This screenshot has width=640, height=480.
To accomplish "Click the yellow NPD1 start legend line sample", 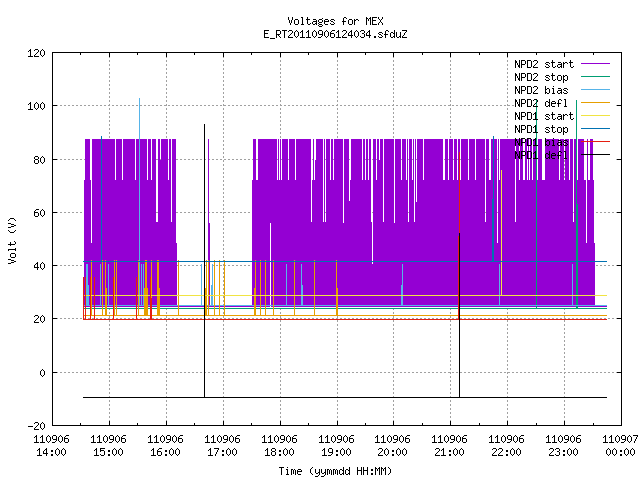I will pyautogui.click(x=596, y=116).
